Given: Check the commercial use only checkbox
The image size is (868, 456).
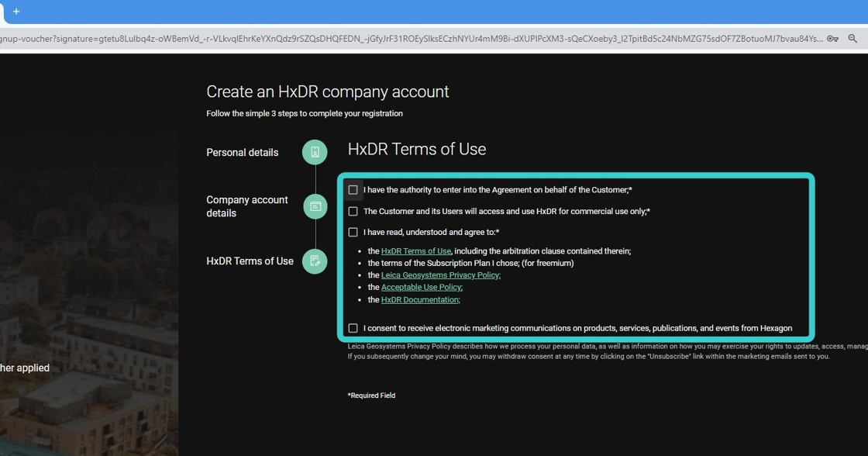Looking at the screenshot, I should coord(353,211).
